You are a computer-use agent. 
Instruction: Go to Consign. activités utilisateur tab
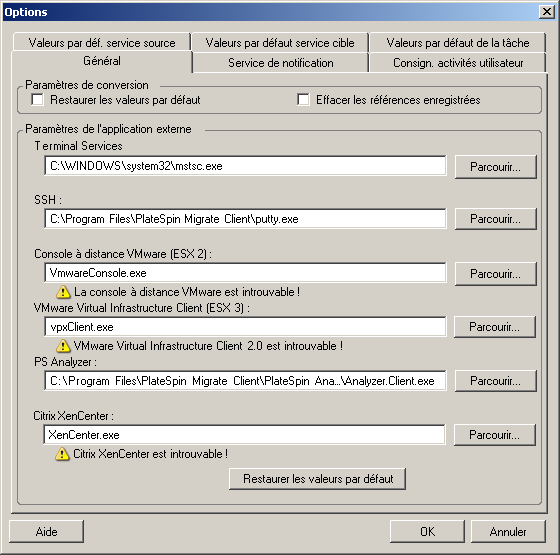(458, 63)
